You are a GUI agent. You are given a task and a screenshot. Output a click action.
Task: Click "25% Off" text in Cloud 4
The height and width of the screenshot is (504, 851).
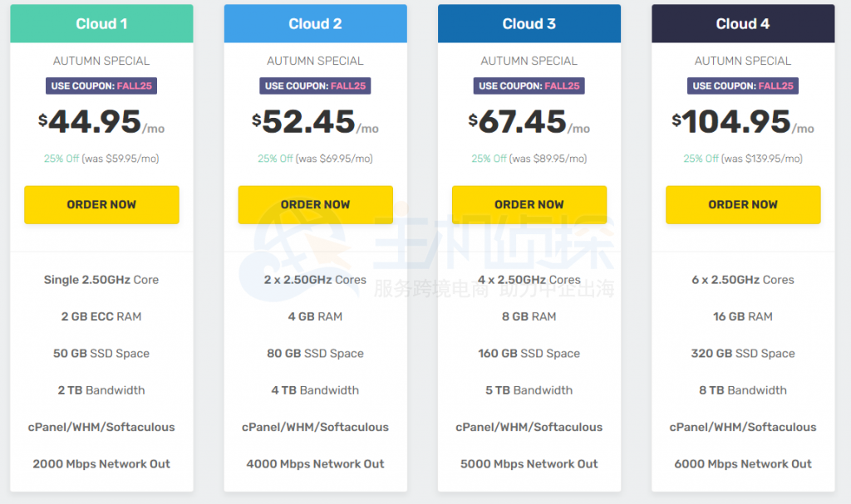(x=701, y=159)
